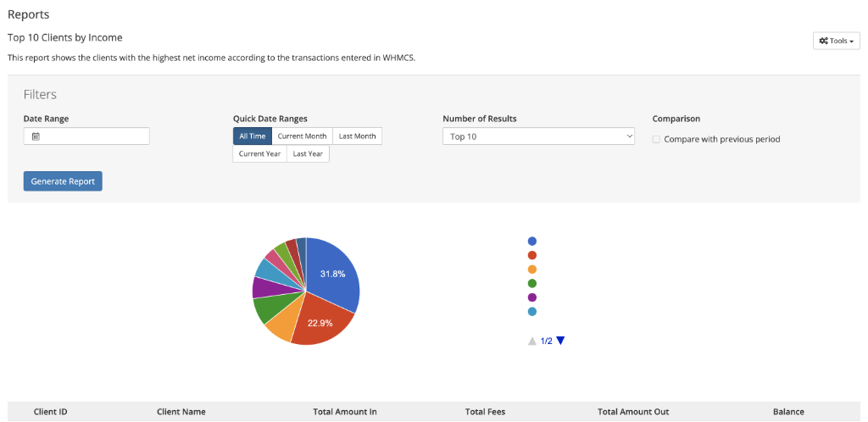Click the next page arrow in chart legend
The width and height of the screenshot is (868, 422).
(560, 341)
